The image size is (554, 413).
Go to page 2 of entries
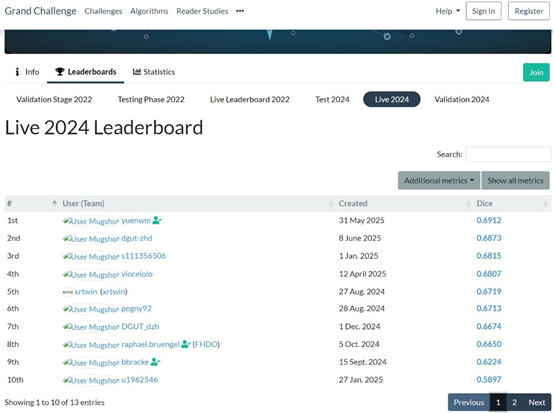click(x=514, y=402)
